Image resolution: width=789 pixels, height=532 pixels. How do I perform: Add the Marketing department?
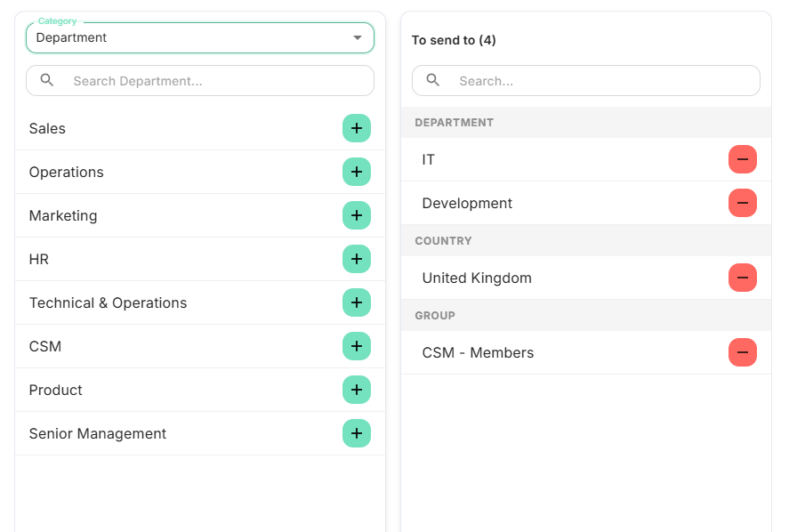357,215
